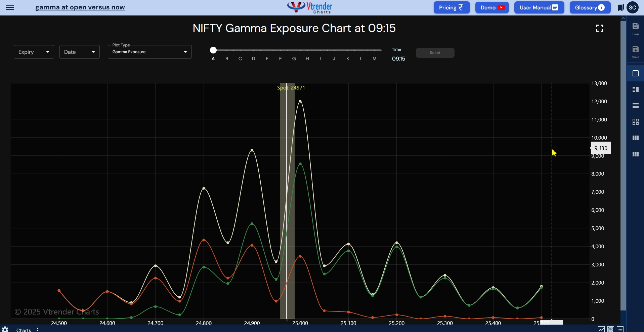Screen dimensions: 644x332
Task: Open the hamburger navigation menu
Action: coord(10,7)
